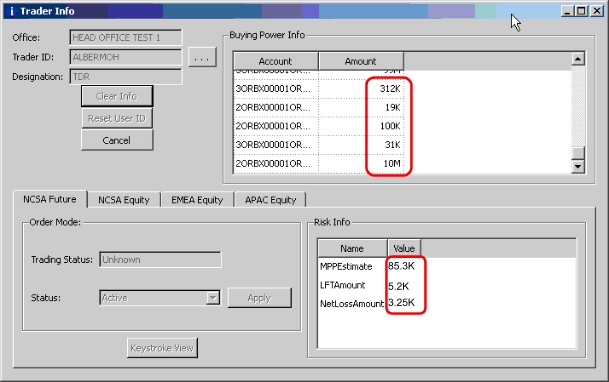Image resolution: width=609 pixels, height=382 pixels.
Task: Switch to the NCSA Equity tab
Action: tap(124, 200)
